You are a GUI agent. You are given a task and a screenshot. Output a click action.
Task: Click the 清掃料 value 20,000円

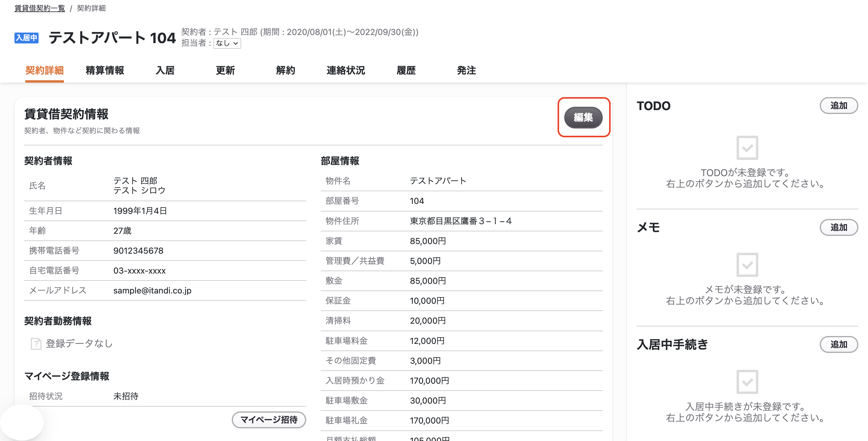(428, 321)
